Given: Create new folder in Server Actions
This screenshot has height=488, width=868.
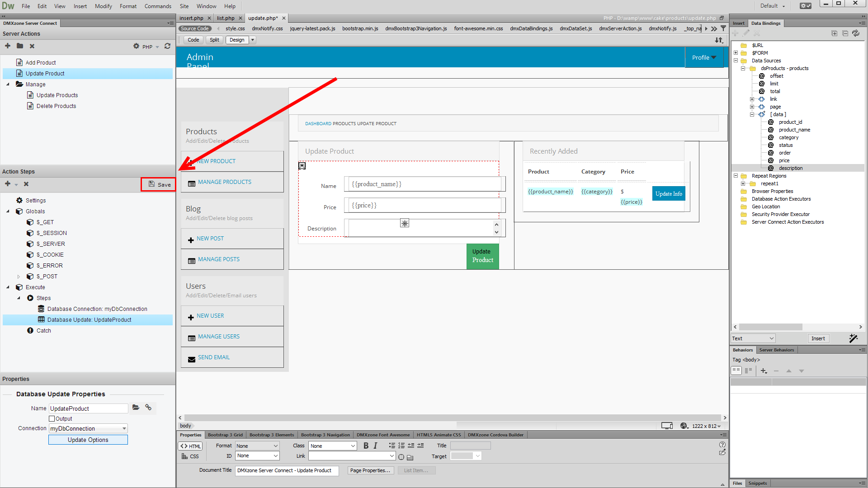Looking at the screenshot, I should click(20, 46).
